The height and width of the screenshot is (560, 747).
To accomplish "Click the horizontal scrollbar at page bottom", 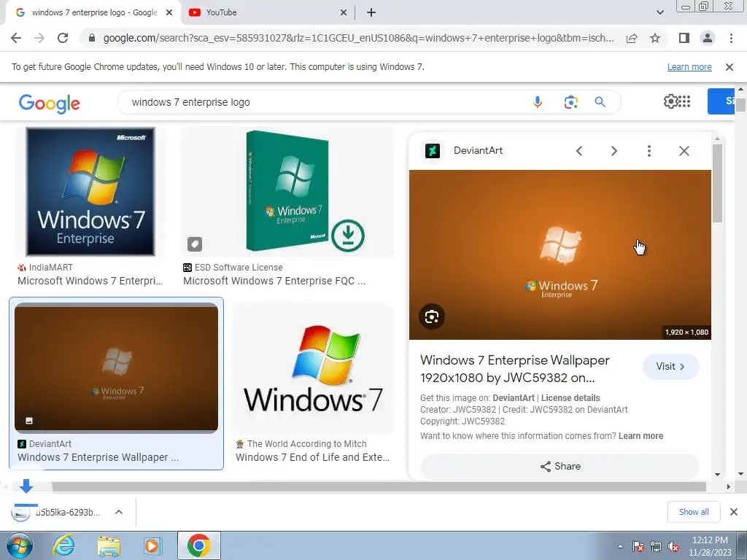I will [x=379, y=486].
